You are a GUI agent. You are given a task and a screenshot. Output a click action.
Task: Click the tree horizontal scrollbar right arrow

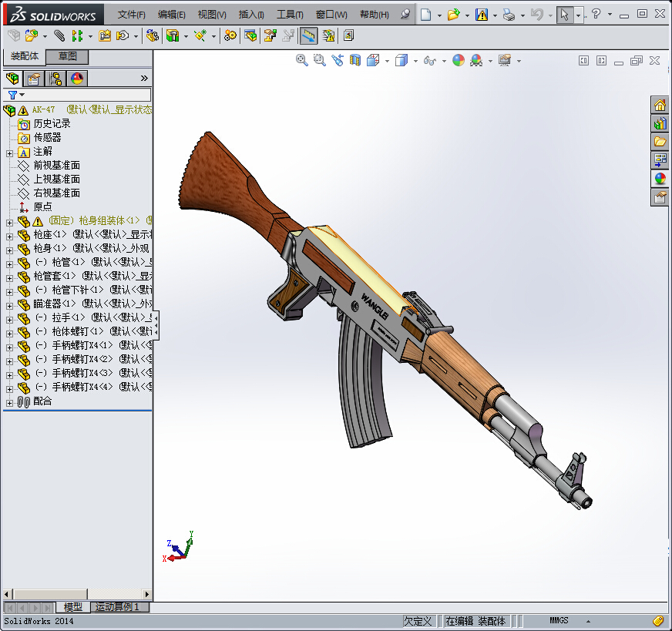click(x=147, y=594)
